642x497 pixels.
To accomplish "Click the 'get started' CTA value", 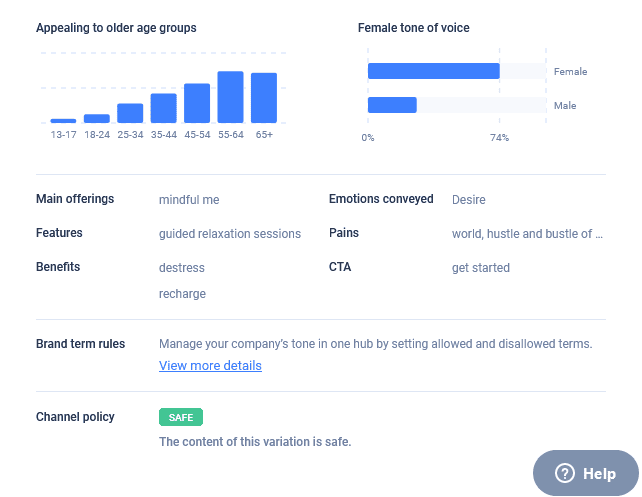I will pyautogui.click(x=481, y=268).
